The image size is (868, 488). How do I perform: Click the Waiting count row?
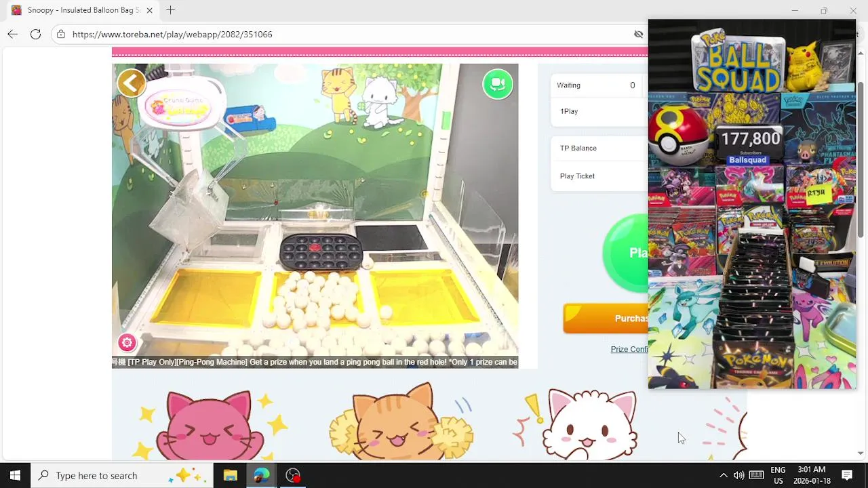tap(599, 85)
